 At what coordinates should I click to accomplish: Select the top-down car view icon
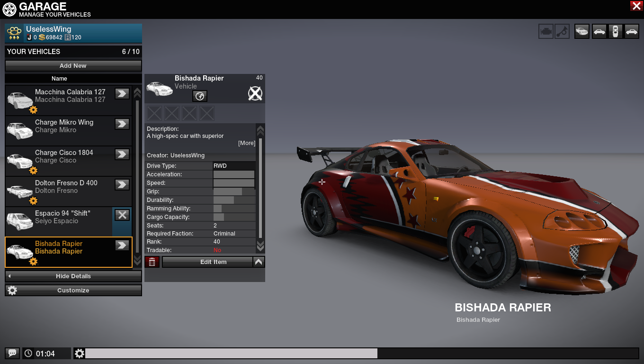click(615, 31)
